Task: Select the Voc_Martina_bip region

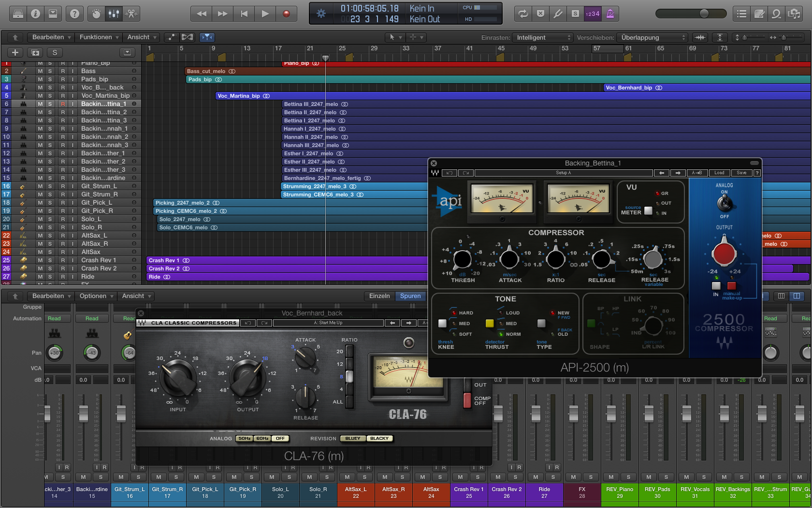Action: click(513, 96)
